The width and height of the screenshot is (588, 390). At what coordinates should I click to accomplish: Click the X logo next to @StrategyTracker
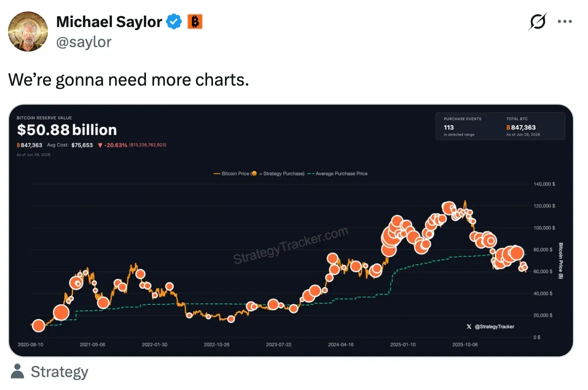pos(469,326)
